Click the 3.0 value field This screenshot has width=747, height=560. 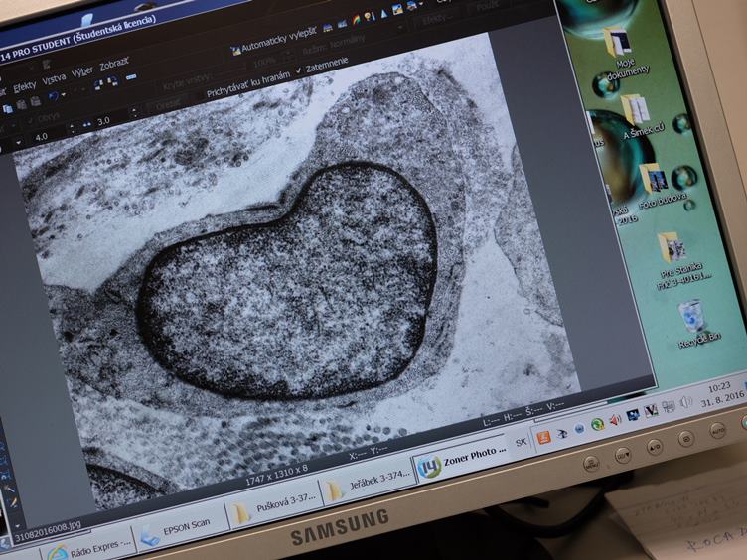tap(103, 121)
